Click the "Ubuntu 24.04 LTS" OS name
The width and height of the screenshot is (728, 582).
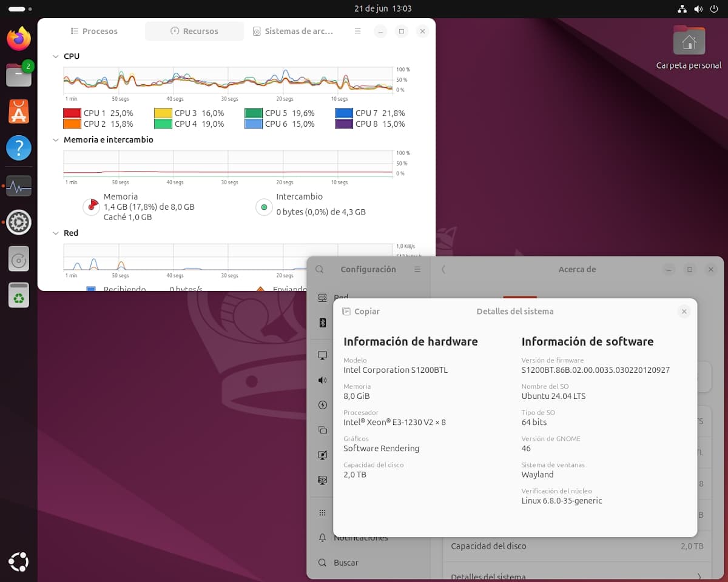553,396
